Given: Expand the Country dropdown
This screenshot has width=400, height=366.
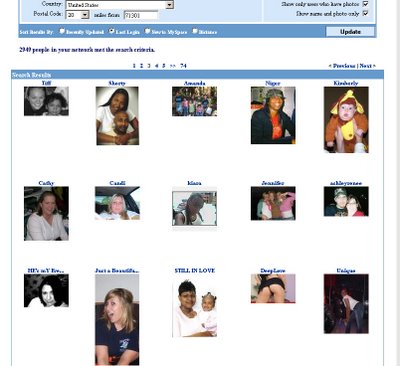Looking at the screenshot, I should click(170, 5).
